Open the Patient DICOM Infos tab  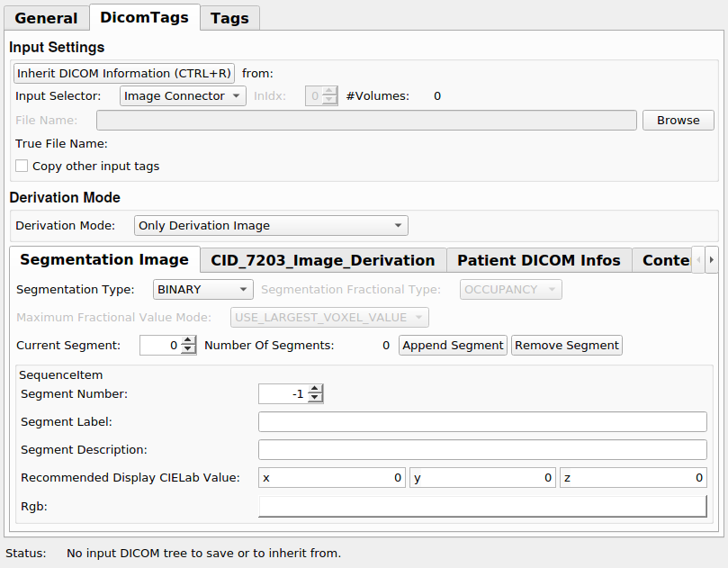point(538,260)
